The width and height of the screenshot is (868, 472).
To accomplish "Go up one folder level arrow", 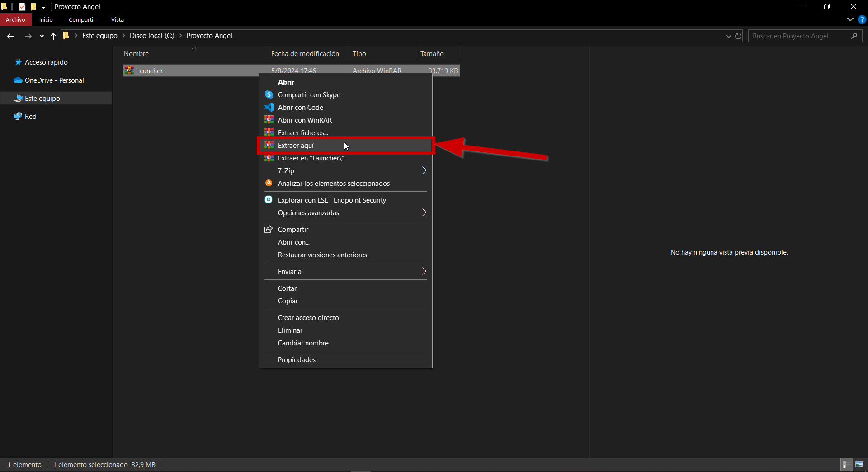I will tap(53, 36).
